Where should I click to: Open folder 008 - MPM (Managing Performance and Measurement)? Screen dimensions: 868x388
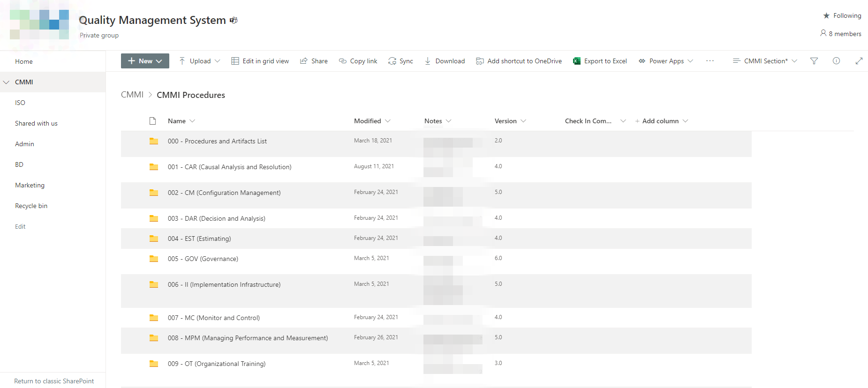(x=248, y=338)
